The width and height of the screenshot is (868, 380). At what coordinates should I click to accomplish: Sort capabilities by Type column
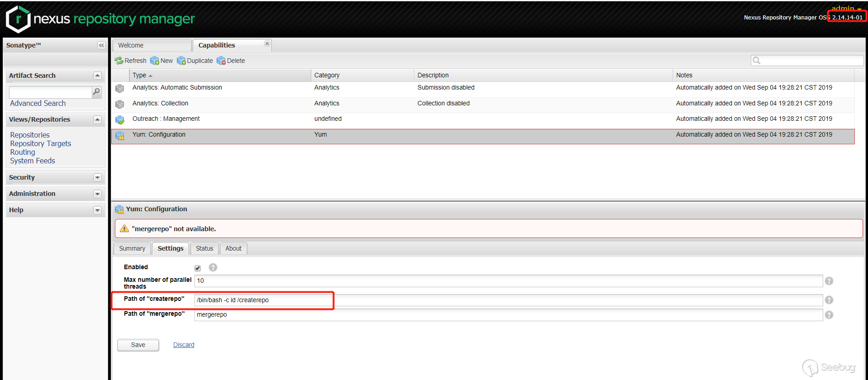220,75
